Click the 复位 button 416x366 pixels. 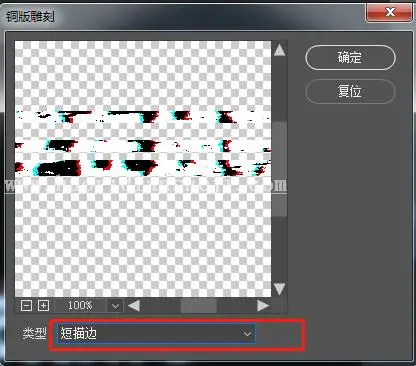[x=350, y=91]
